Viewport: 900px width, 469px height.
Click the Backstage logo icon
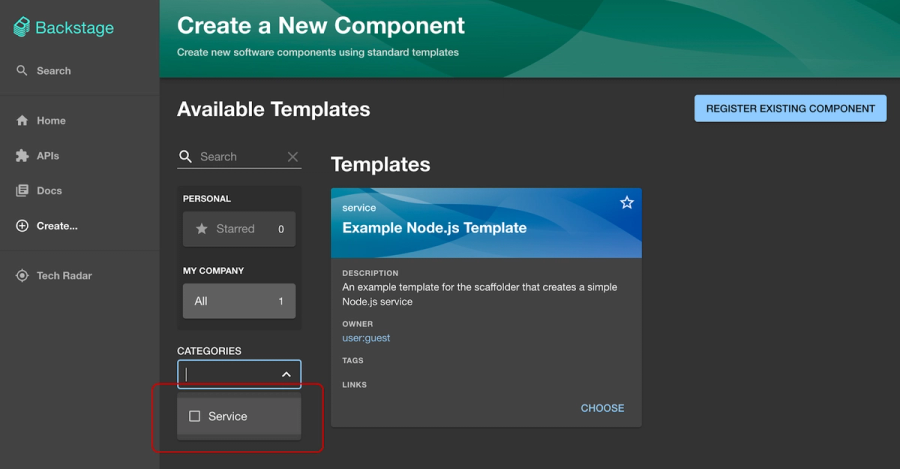click(22, 27)
